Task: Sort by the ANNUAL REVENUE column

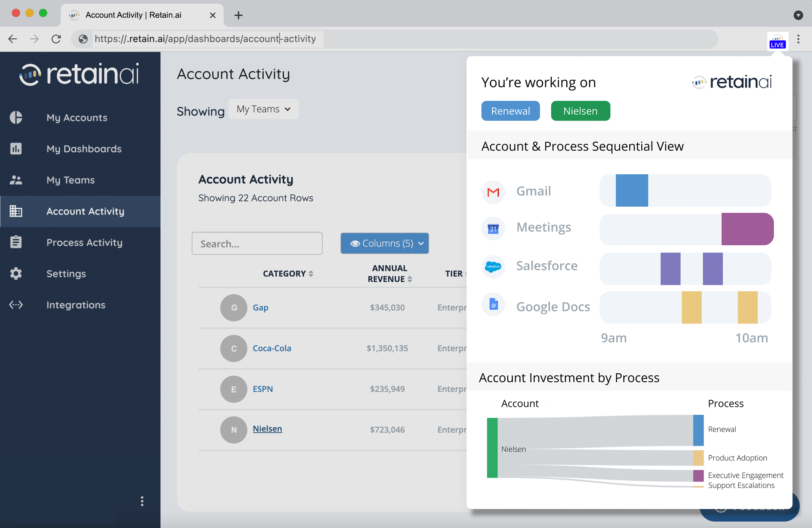Action: (x=390, y=274)
